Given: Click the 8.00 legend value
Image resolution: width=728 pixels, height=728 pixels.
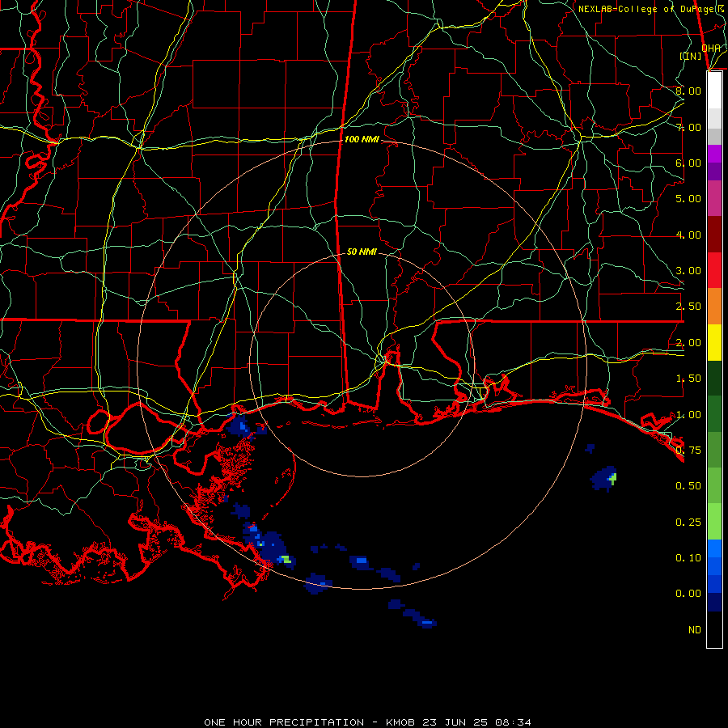Looking at the screenshot, I should coord(688,91).
